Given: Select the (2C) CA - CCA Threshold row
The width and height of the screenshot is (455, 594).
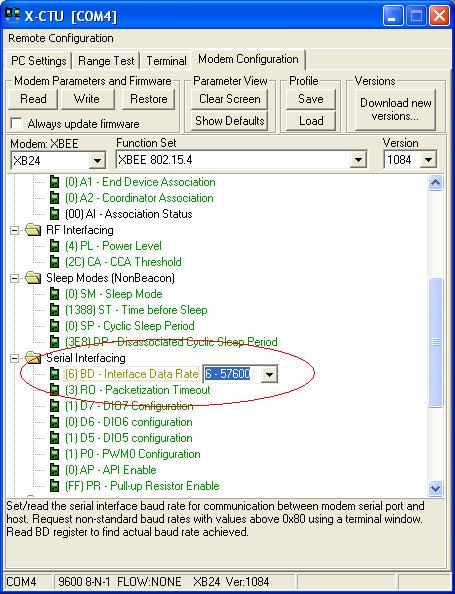Looking at the screenshot, I should 123,262.
